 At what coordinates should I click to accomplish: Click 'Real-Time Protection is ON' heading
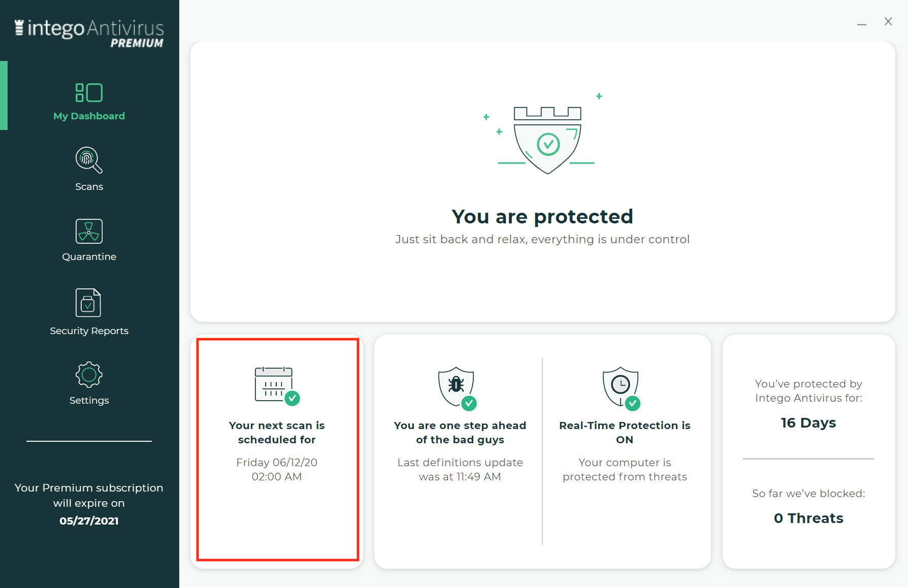[x=625, y=432]
